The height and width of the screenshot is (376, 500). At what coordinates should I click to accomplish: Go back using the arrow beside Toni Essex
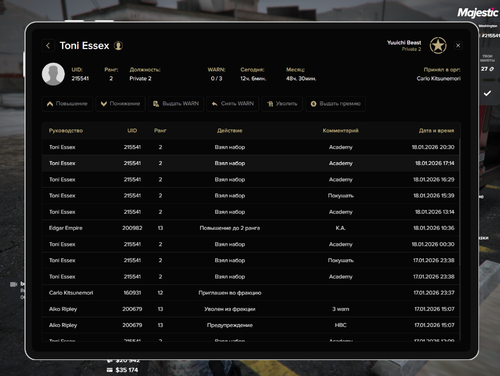48,46
